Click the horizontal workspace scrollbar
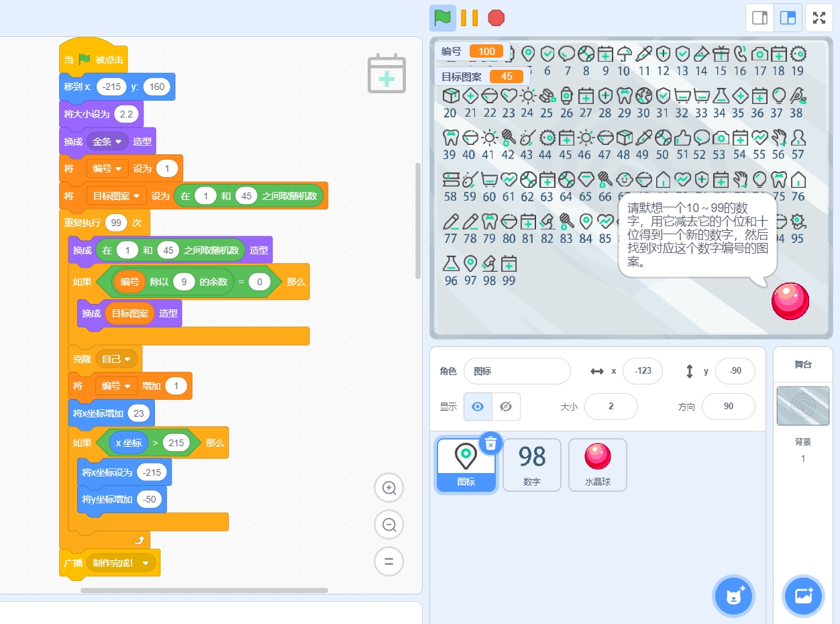 (x=205, y=590)
